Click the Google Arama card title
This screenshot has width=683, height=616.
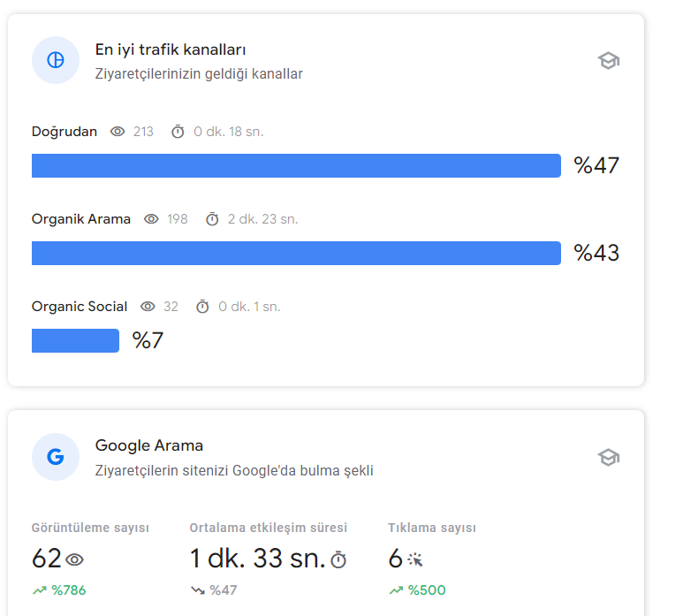[149, 445]
